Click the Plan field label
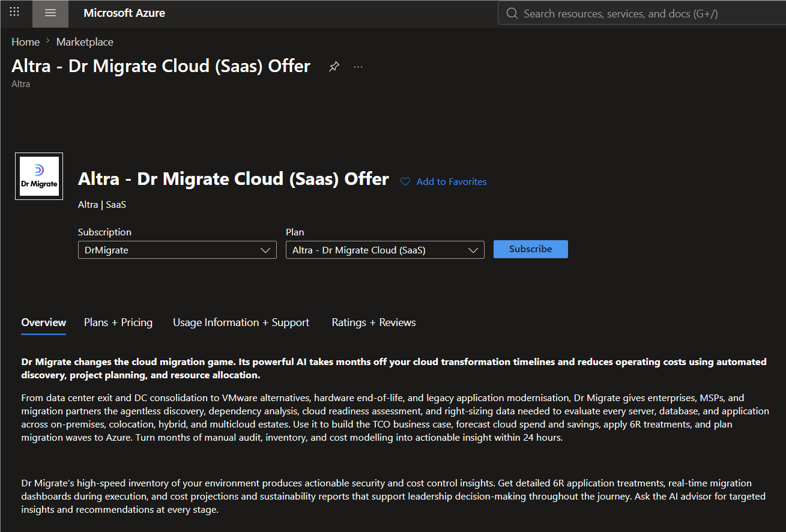This screenshot has height=532, width=786. 295,232
